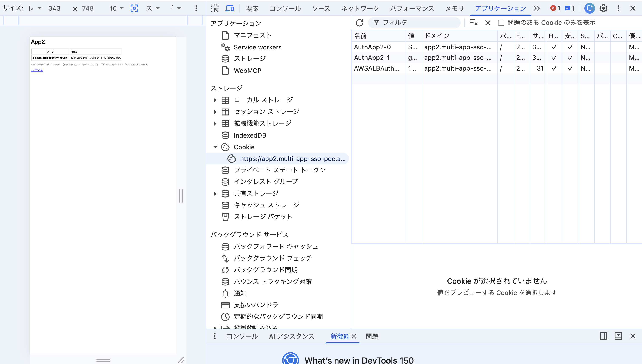Image resolution: width=642 pixels, height=364 pixels.
Task: Open Back/forward cache (バックフォワード キャッシュ)
Action: tap(270, 247)
